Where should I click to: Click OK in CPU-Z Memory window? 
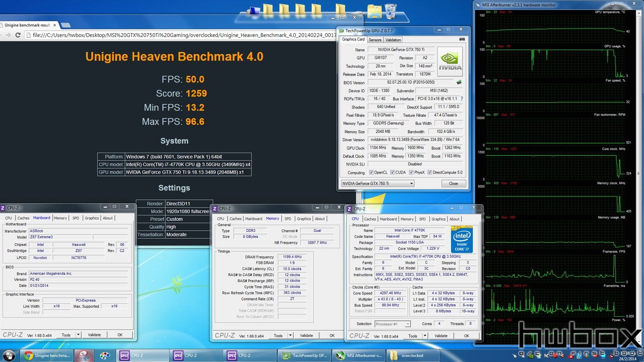332,335
